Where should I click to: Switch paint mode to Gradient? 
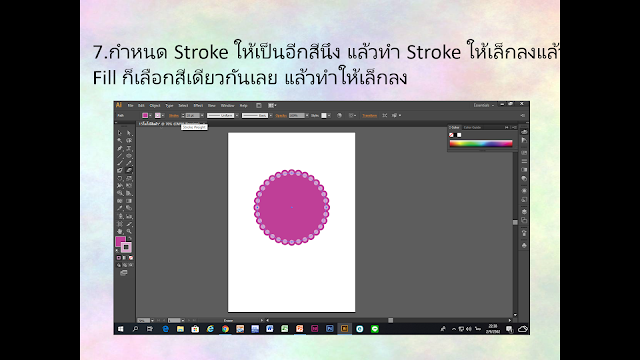124,258
